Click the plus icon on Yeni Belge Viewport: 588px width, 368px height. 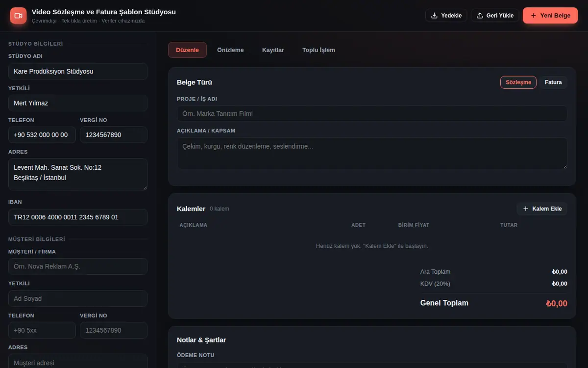[x=534, y=16]
